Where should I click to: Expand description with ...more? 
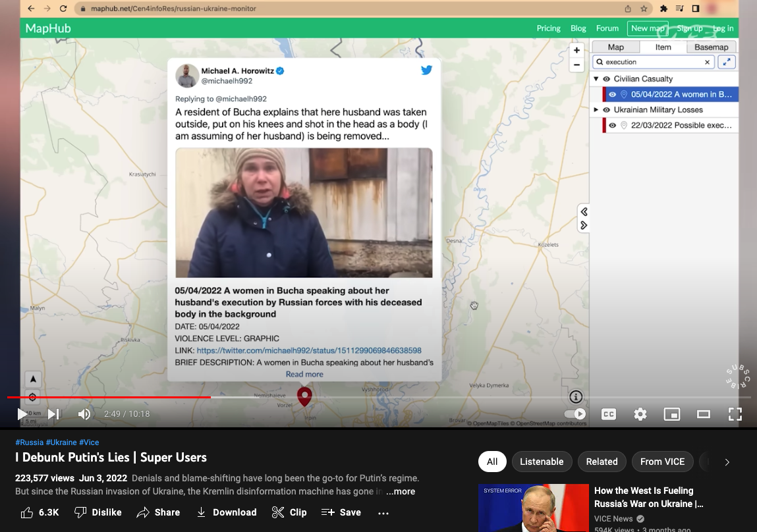[400, 491]
